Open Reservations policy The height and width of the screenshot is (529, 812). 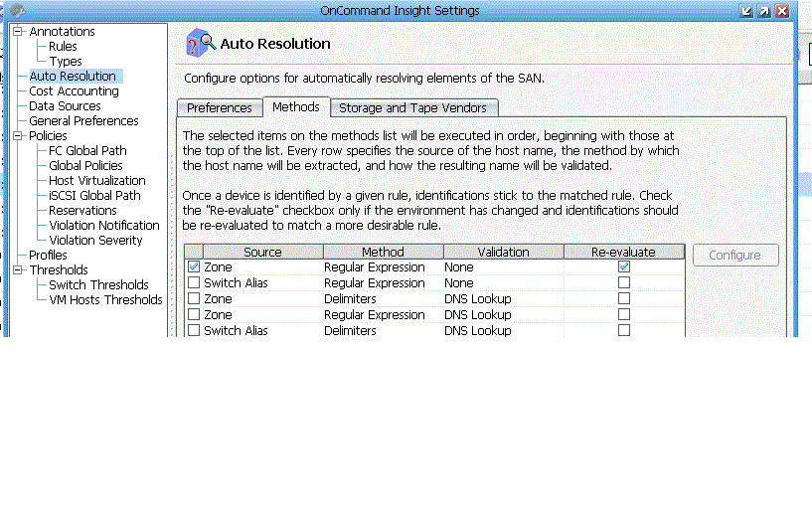pos(82,211)
